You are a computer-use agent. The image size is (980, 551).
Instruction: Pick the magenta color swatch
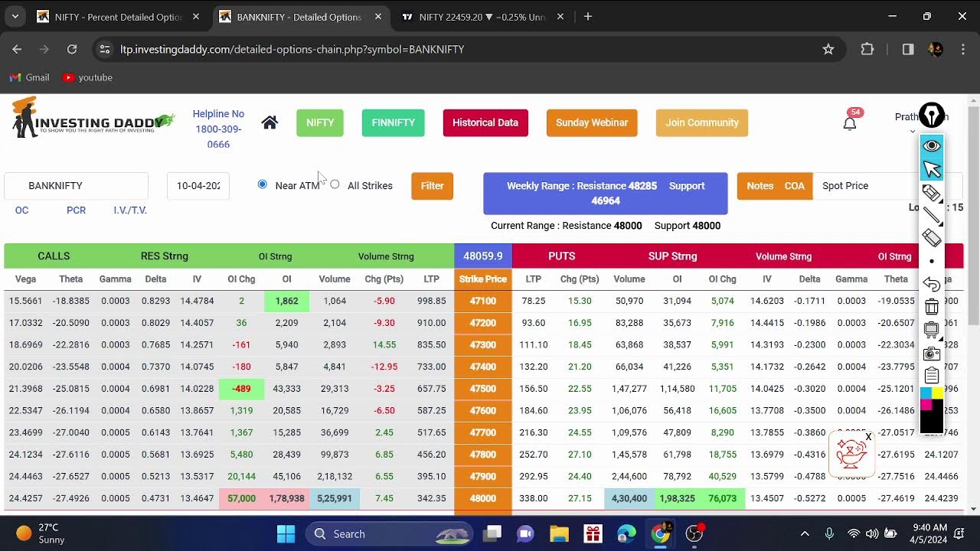tap(926, 404)
